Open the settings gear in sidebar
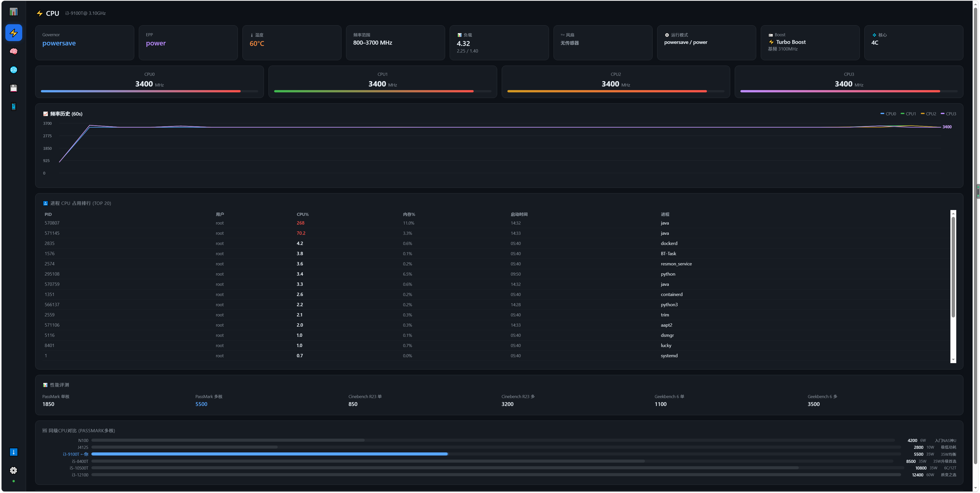The width and height of the screenshot is (980, 493). point(13,471)
